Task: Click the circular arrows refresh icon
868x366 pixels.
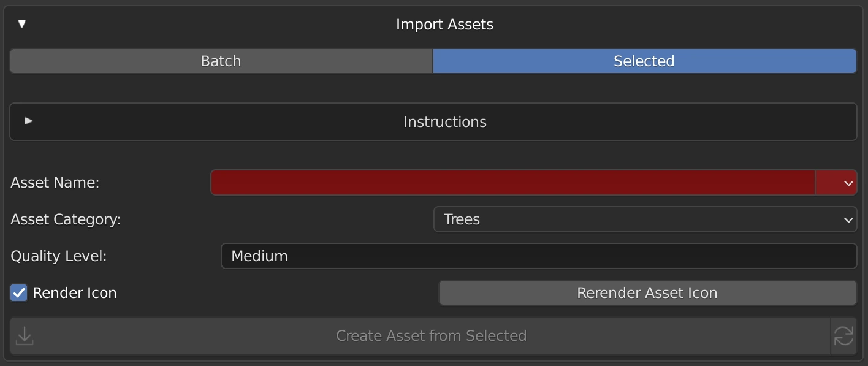Action: (843, 336)
